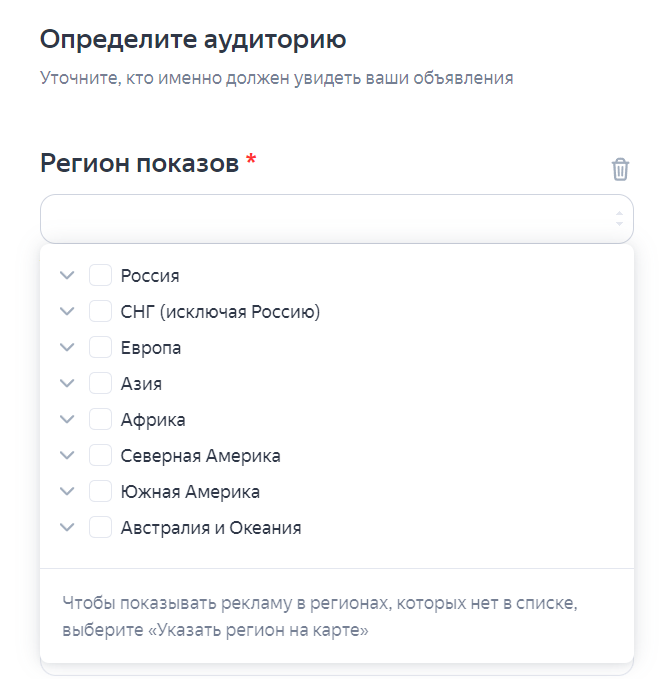
Task: Expand the СНГ region chevron
Action: [67, 311]
